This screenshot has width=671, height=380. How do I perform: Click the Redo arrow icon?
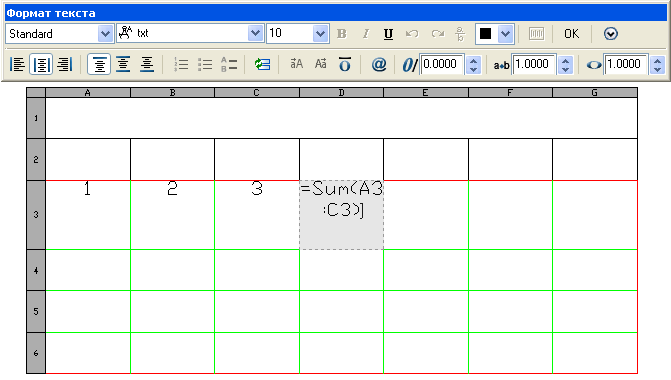click(x=437, y=34)
